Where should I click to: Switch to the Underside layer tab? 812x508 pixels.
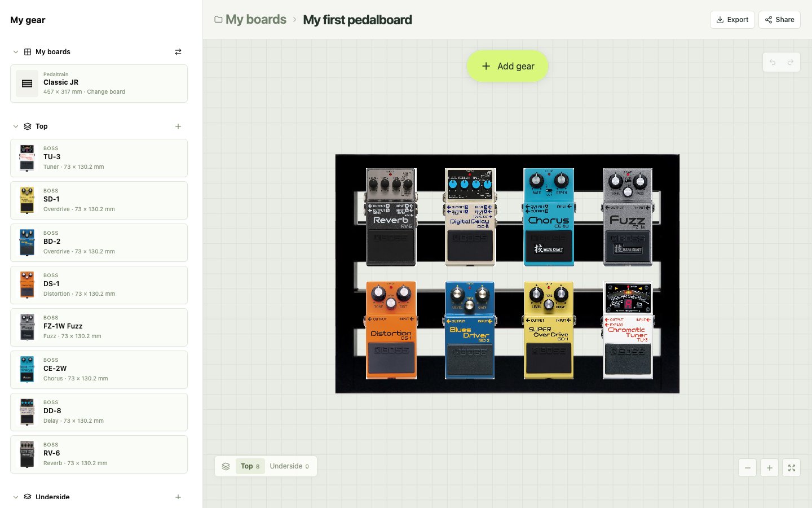click(x=289, y=466)
